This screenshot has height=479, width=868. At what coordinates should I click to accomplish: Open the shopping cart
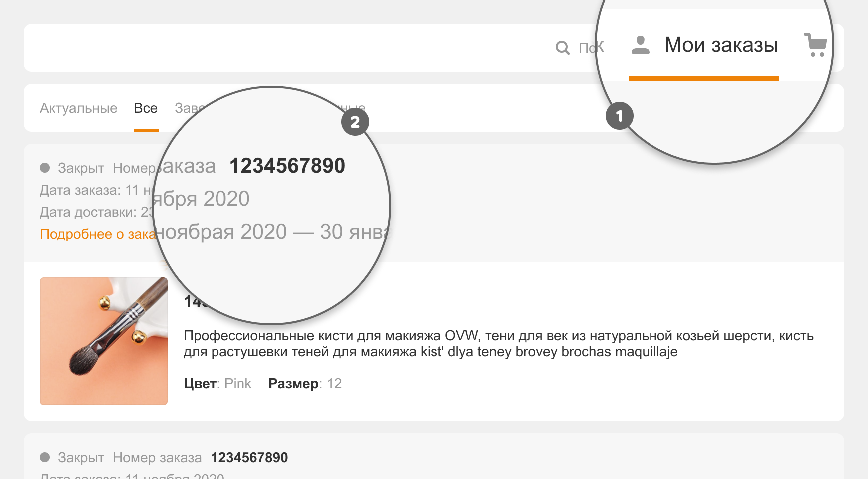[816, 45]
